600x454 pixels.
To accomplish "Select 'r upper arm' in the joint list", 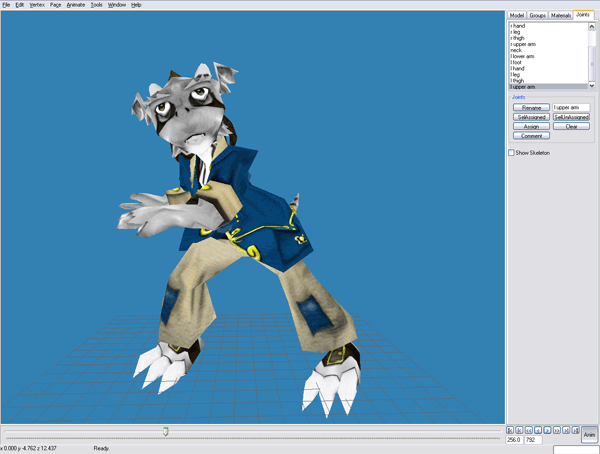I will [548, 44].
